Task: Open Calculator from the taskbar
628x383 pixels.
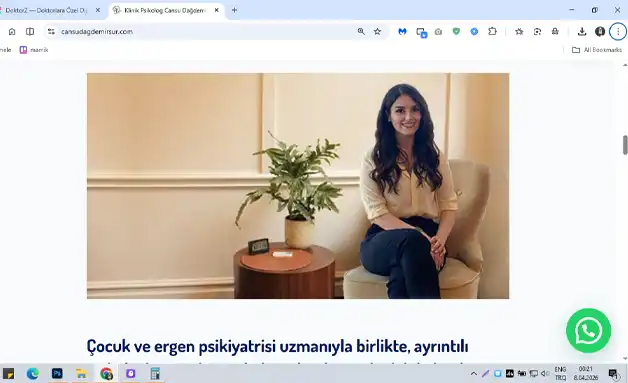Action: (x=155, y=374)
